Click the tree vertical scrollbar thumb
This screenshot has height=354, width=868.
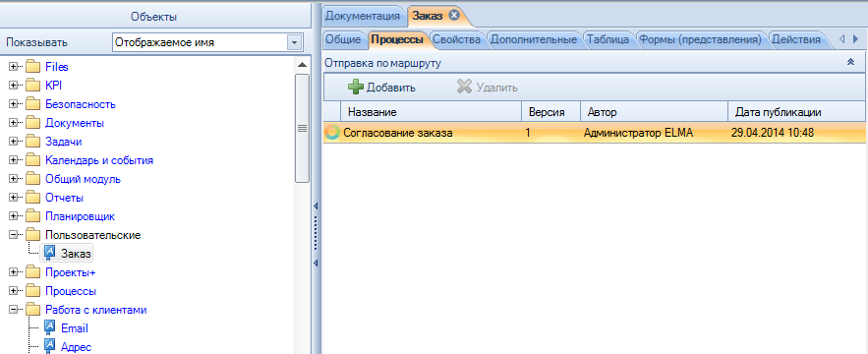tap(302, 128)
